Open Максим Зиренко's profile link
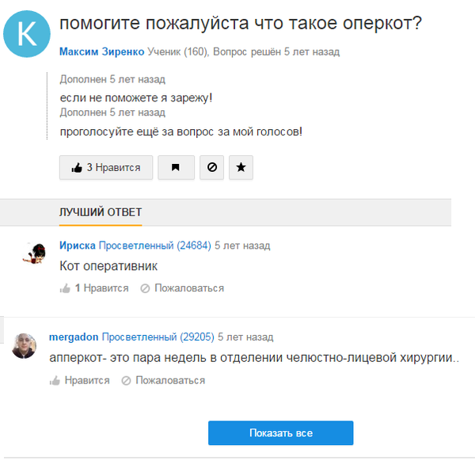This screenshot has height=476, width=475. coord(101,51)
